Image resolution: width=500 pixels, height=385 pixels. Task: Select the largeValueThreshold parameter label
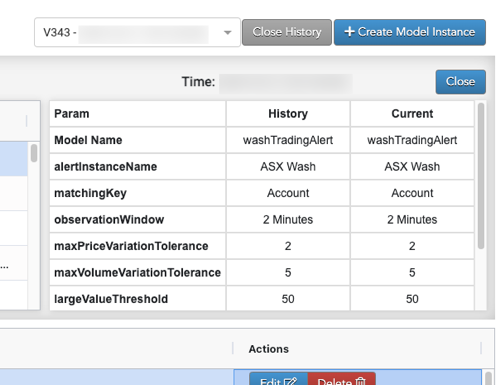point(111,299)
